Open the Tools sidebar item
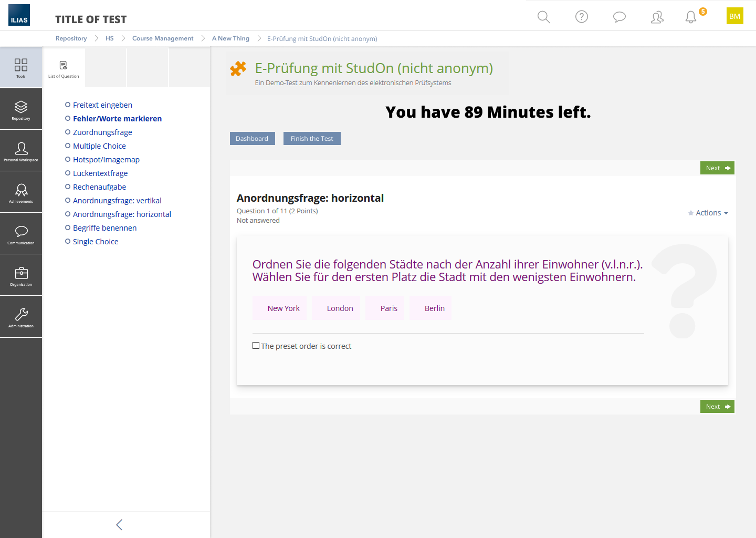This screenshot has width=756, height=538. [21, 67]
